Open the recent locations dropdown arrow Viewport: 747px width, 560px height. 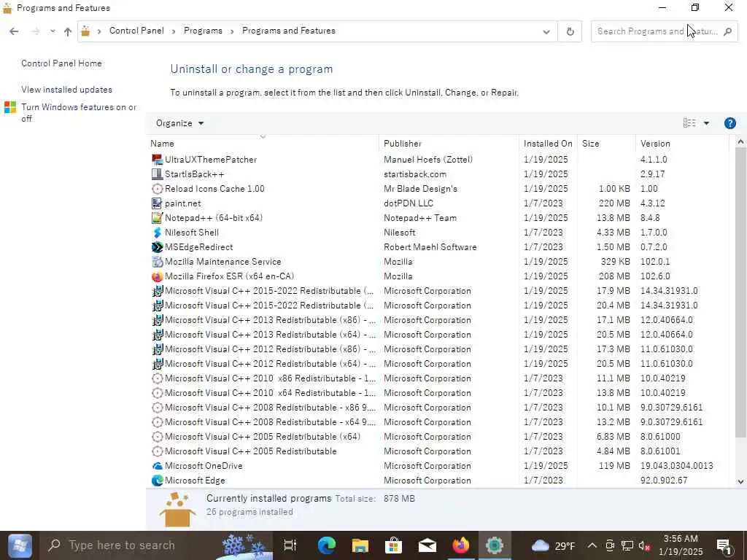point(53,31)
